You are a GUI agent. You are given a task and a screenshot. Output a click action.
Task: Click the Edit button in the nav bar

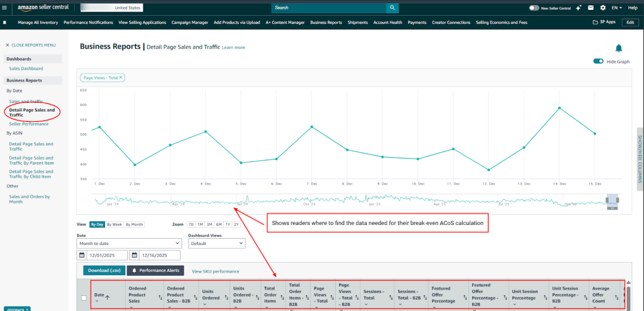pyautogui.click(x=630, y=23)
